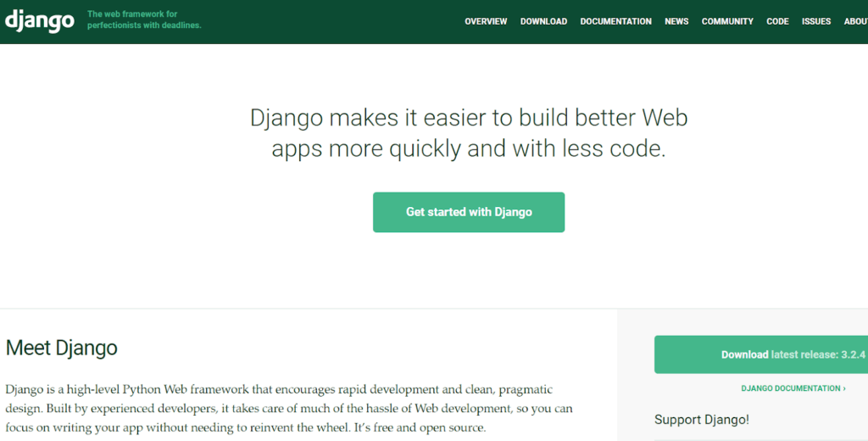Open the Community nav item
Image resolution: width=868 pixels, height=441 pixels.
pyautogui.click(x=727, y=21)
